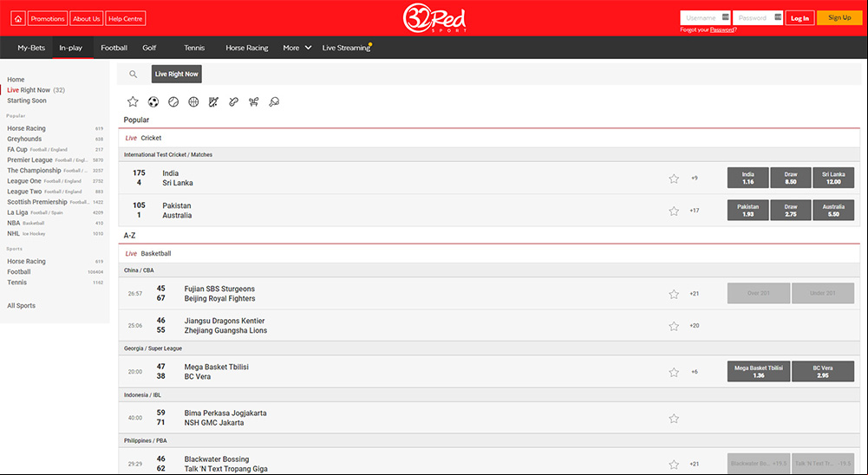This screenshot has width=868, height=475.
Task: Bet on BC Vera at 2.95
Action: coord(823,372)
